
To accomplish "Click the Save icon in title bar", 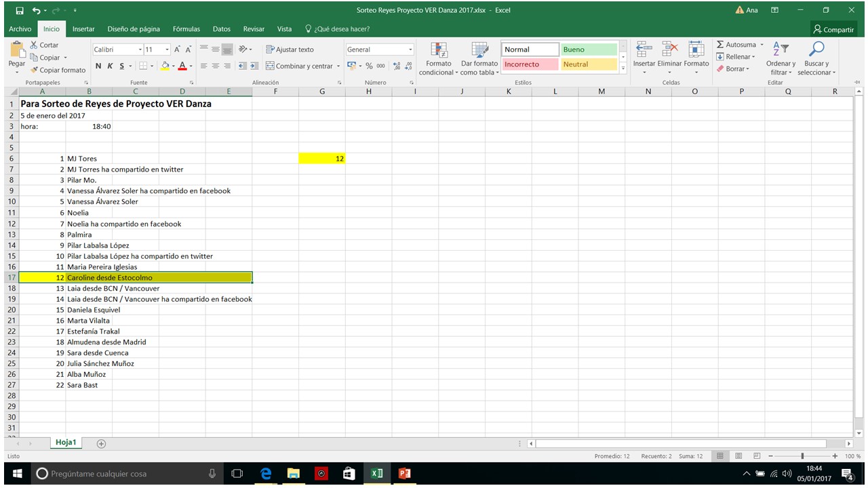I will (x=20, y=10).
